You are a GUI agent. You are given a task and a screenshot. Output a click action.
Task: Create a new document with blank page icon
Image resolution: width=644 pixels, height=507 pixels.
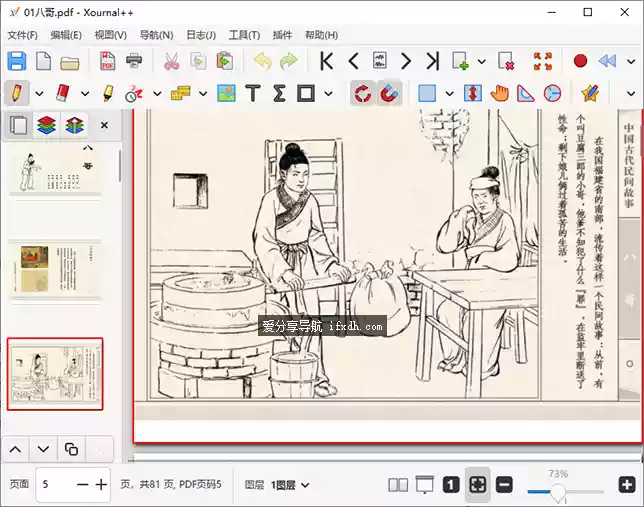[44, 61]
